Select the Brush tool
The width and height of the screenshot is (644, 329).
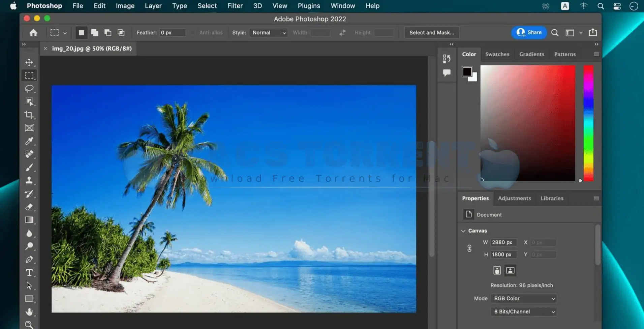29,167
